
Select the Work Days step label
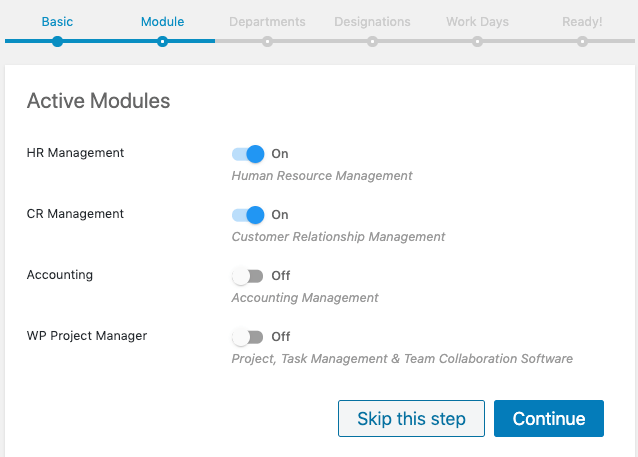click(477, 22)
